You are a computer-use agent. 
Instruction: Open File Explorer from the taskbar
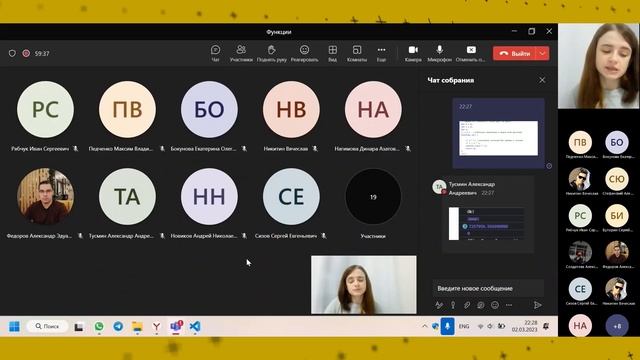137,327
